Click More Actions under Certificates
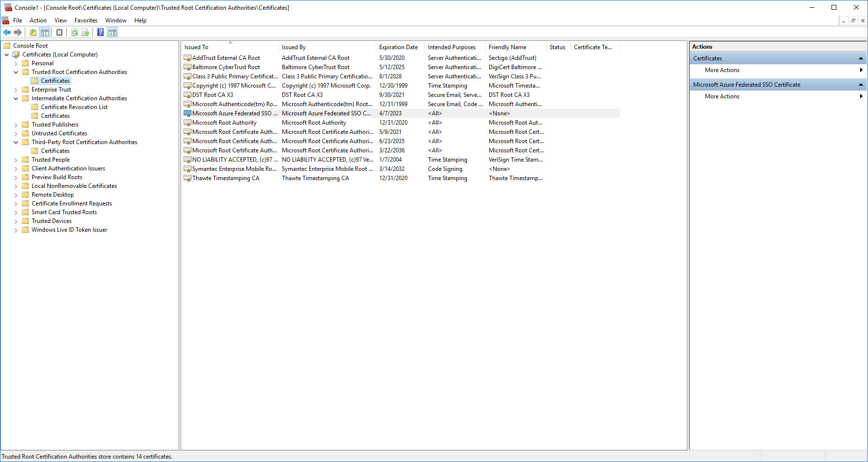Screen dimensions: 868x462 point(722,70)
